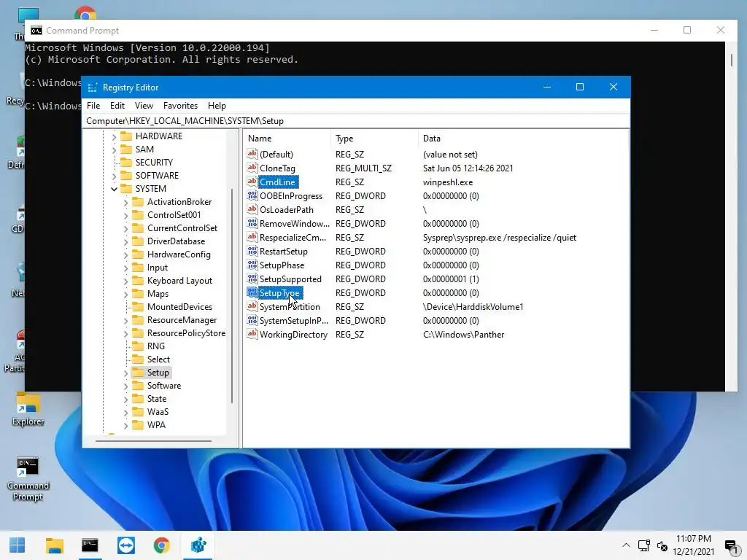Image resolution: width=747 pixels, height=560 pixels.
Task: Expand the HARDWARE key
Action: tap(114, 136)
